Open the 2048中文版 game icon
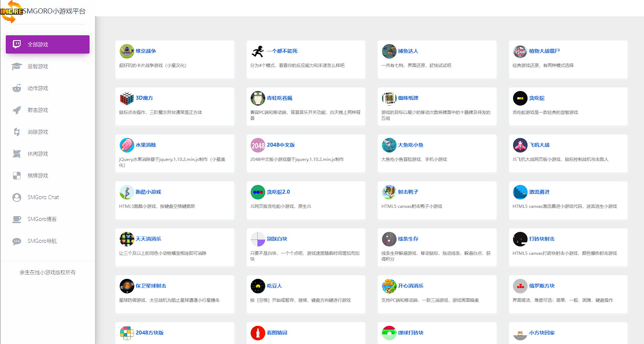 coord(258,145)
